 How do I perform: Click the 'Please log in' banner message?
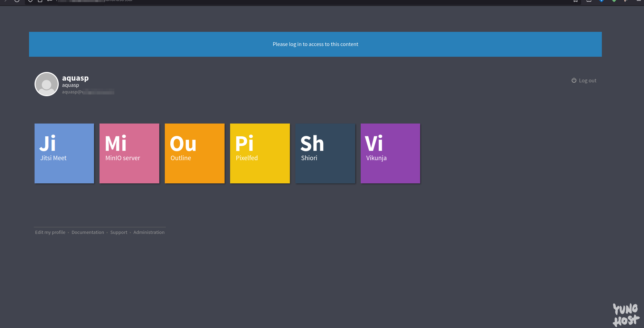(x=315, y=44)
